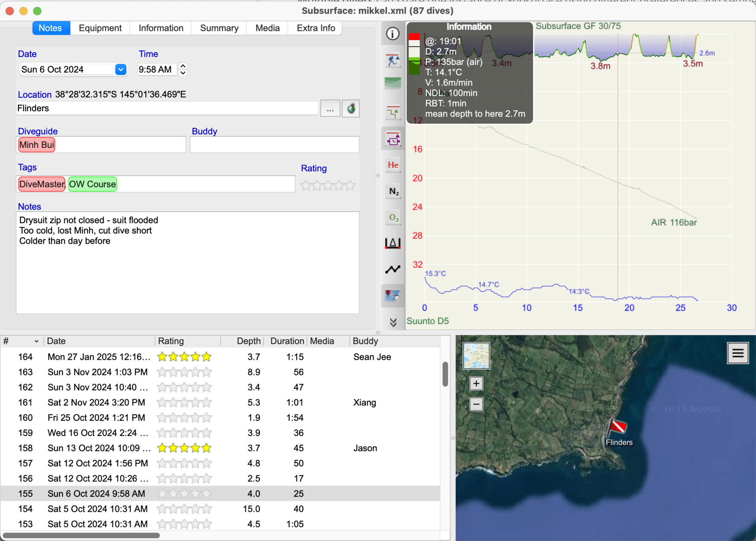Open the Summary tab
This screenshot has width=756, height=541.
(219, 28)
